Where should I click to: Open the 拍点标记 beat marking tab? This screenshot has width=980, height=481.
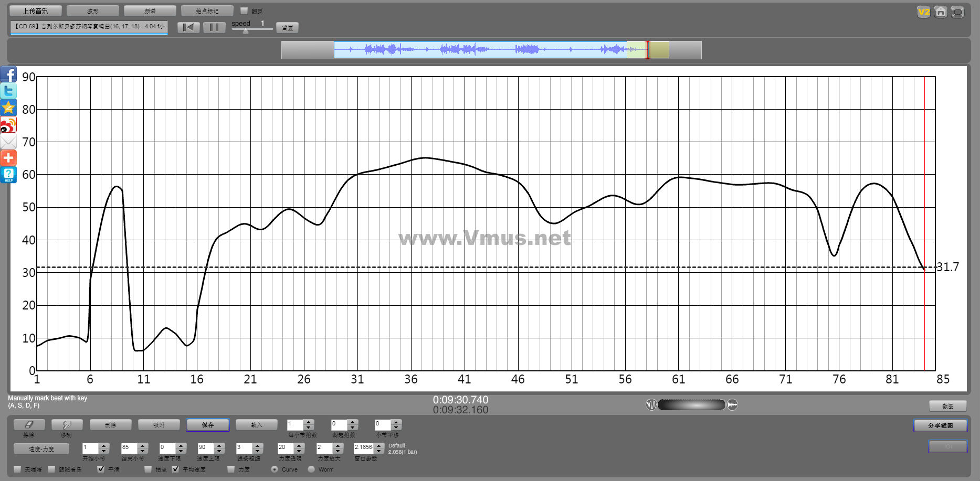[x=207, y=11]
